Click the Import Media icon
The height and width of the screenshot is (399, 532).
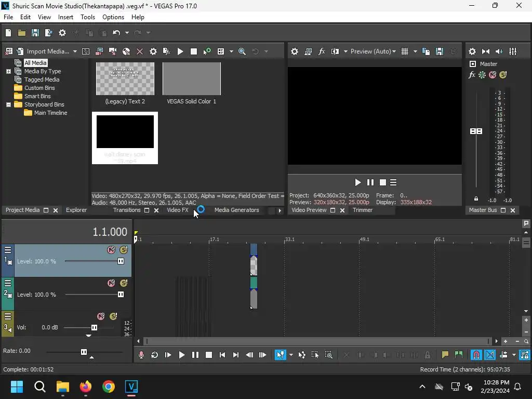click(20, 51)
